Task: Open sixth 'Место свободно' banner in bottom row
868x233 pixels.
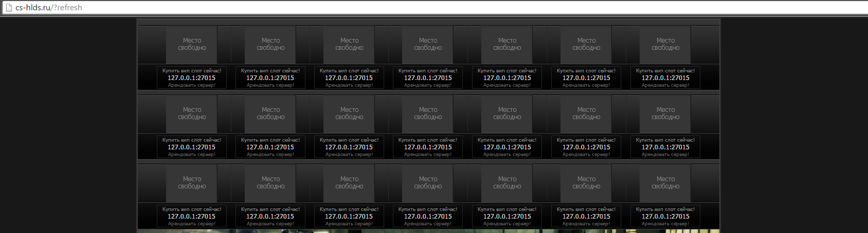Action: point(586,183)
